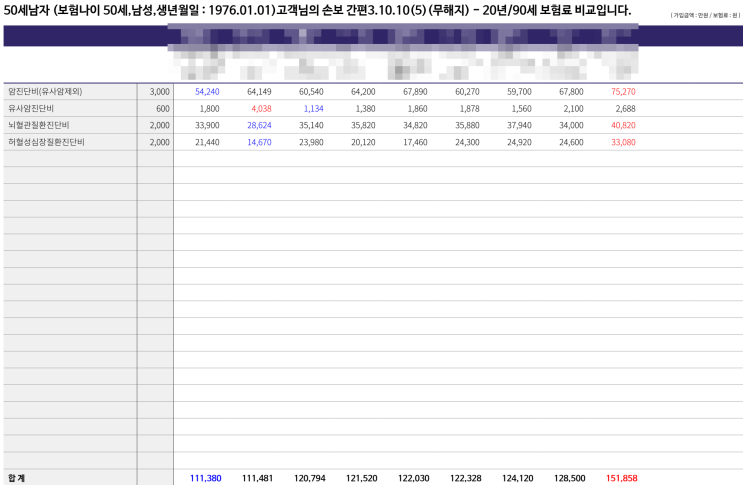Click the 35,140 value
Viewport: 743px width, 485px height.
311,126
